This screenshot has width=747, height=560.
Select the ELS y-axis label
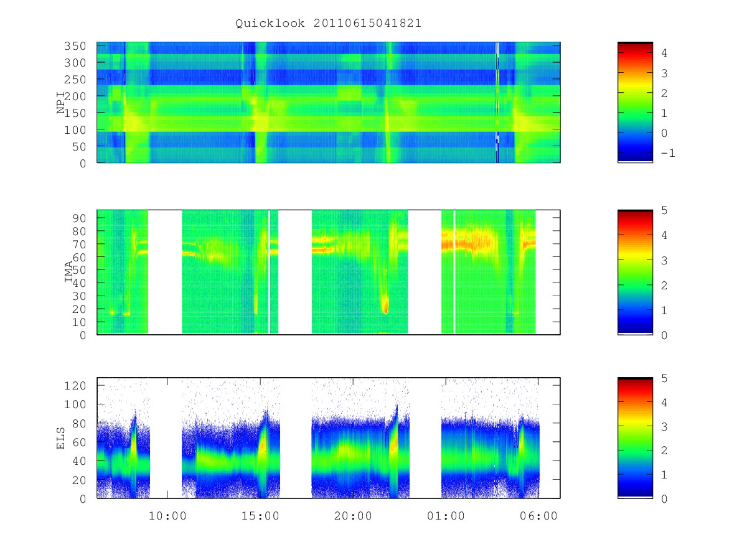[61, 438]
